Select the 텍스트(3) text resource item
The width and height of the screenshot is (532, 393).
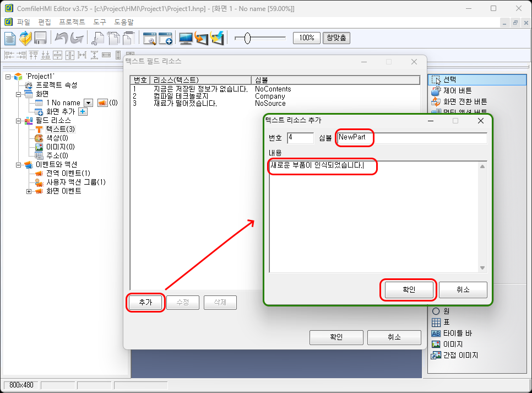(x=60, y=129)
